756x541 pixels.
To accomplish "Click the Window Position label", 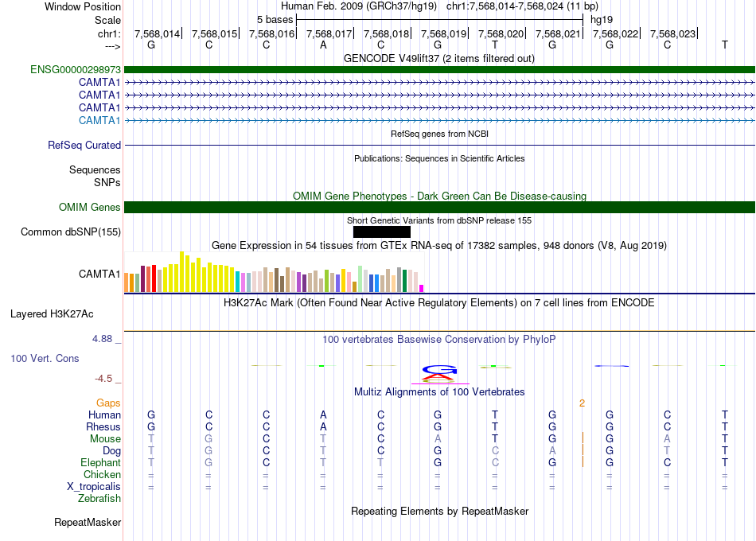I will pos(83,6).
